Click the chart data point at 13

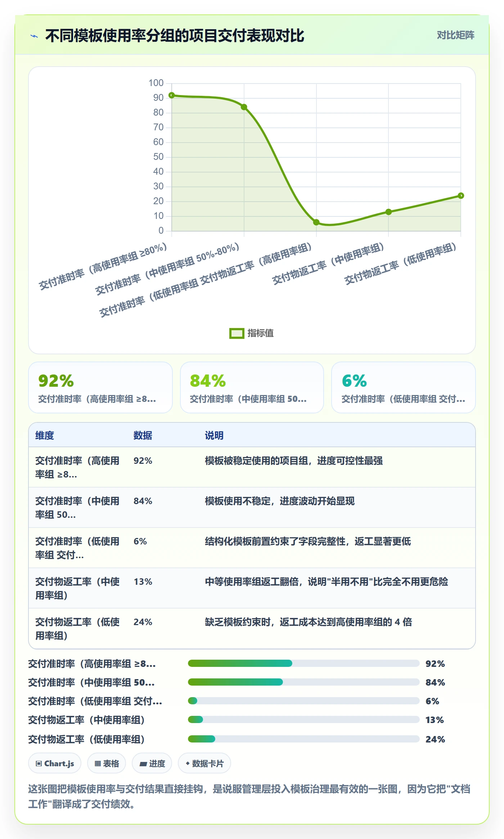pyautogui.click(x=388, y=212)
